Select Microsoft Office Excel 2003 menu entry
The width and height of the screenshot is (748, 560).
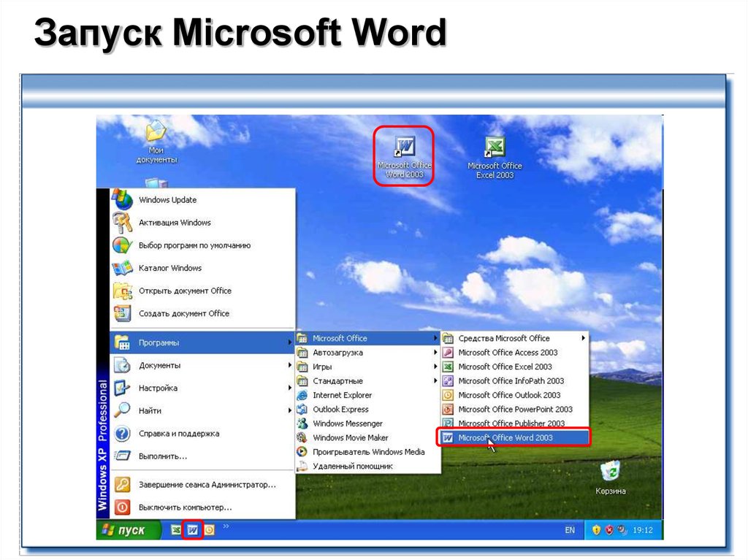point(514,367)
